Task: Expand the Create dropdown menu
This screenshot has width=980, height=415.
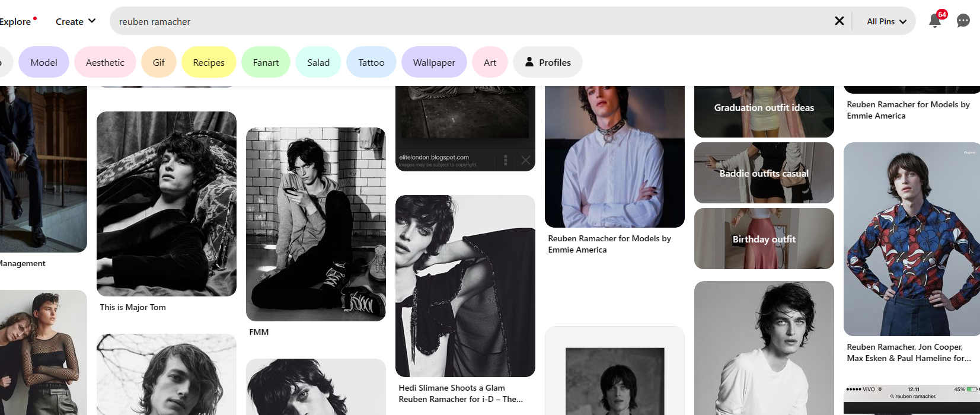Action: [75, 21]
